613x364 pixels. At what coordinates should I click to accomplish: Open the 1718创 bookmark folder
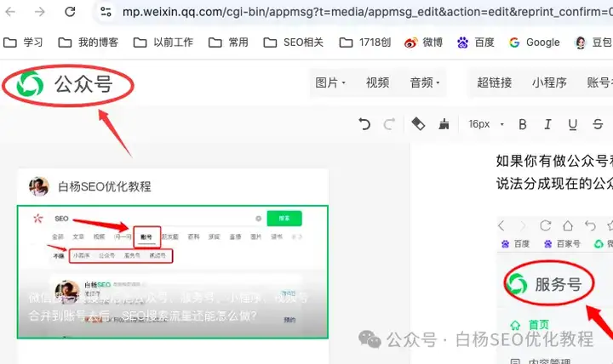click(x=364, y=43)
